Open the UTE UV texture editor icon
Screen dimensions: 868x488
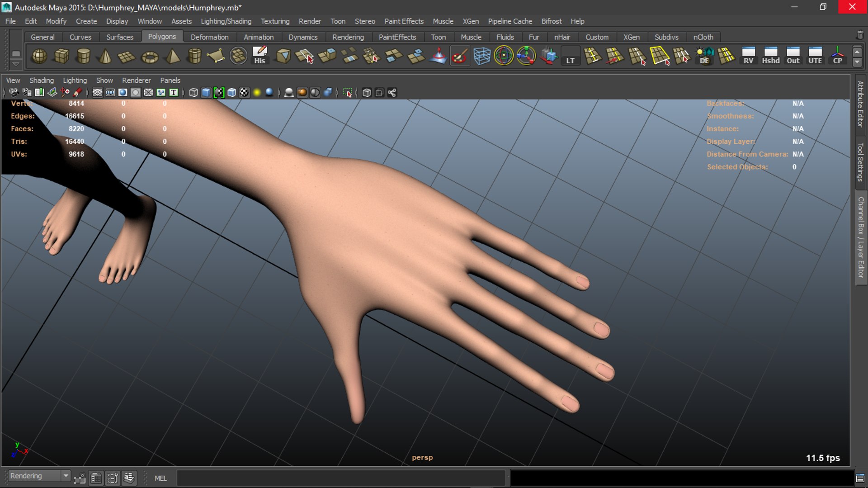(x=815, y=56)
